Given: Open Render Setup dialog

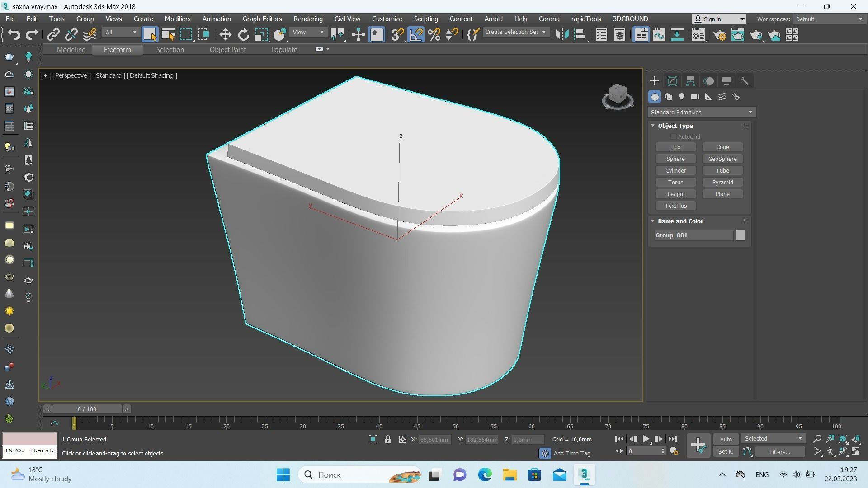Looking at the screenshot, I should 720,35.
